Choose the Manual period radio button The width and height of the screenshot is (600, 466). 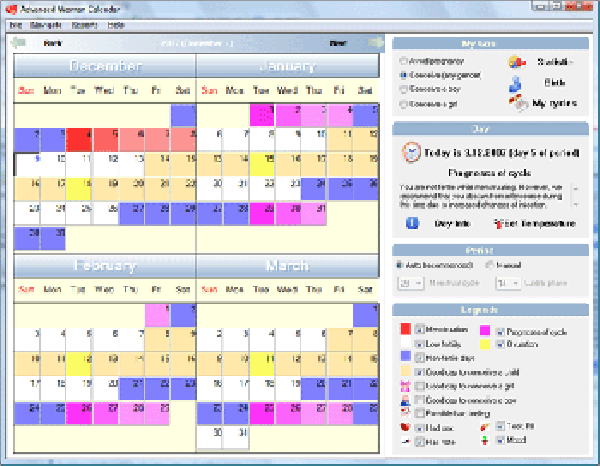(x=489, y=265)
